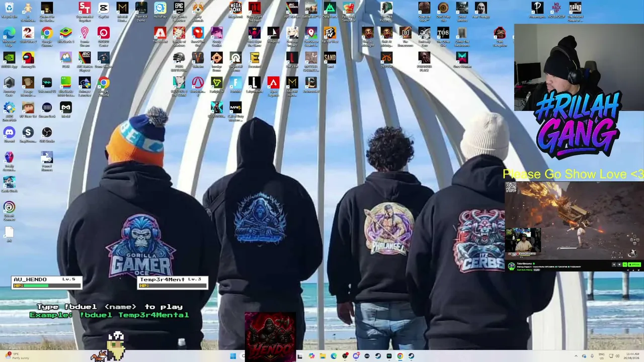
Task: Select the Don't Play This icon
Action: pyautogui.click(x=443, y=12)
